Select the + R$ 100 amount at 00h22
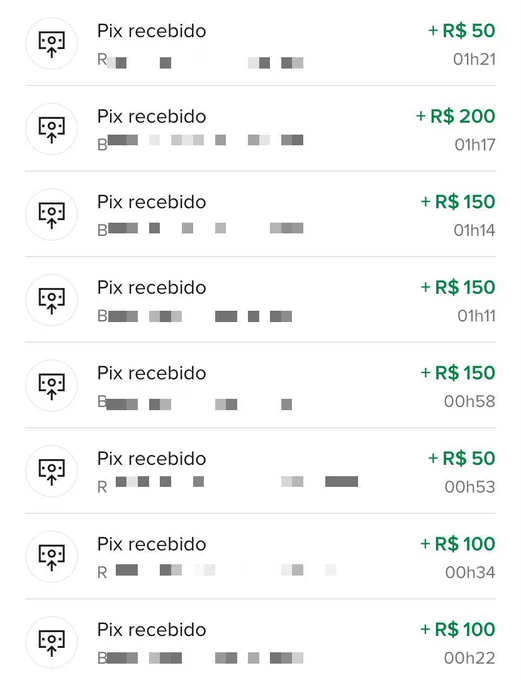 coord(458,629)
